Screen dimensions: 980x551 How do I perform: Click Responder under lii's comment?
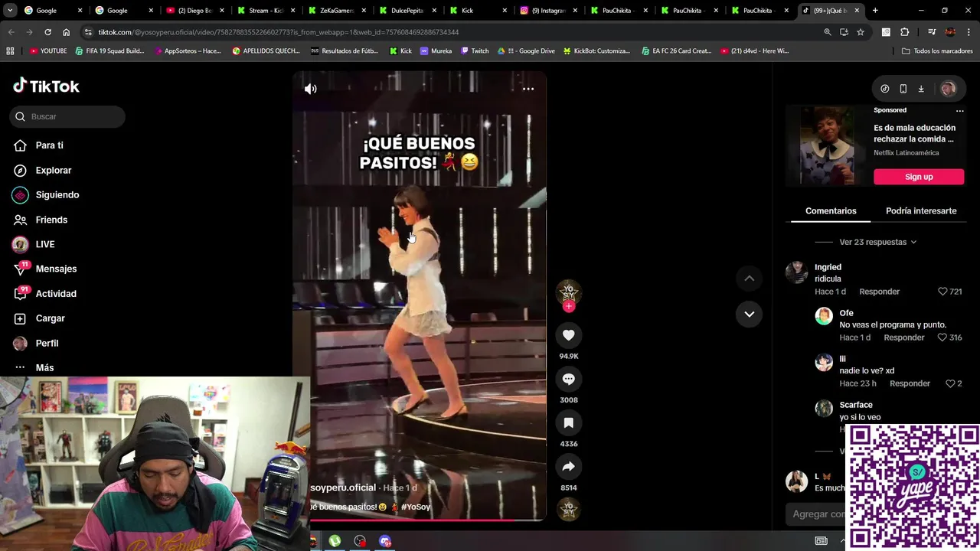pos(910,383)
